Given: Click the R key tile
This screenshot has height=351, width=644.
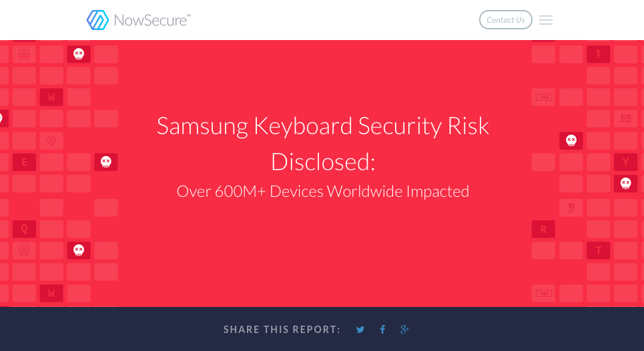Looking at the screenshot, I should coord(543,229).
